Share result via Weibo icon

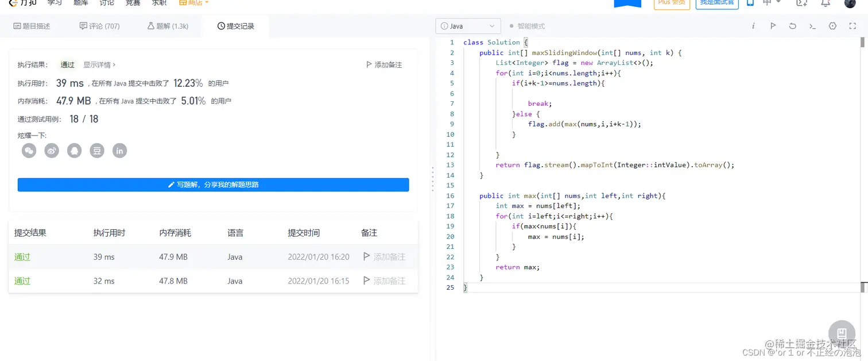tap(52, 151)
